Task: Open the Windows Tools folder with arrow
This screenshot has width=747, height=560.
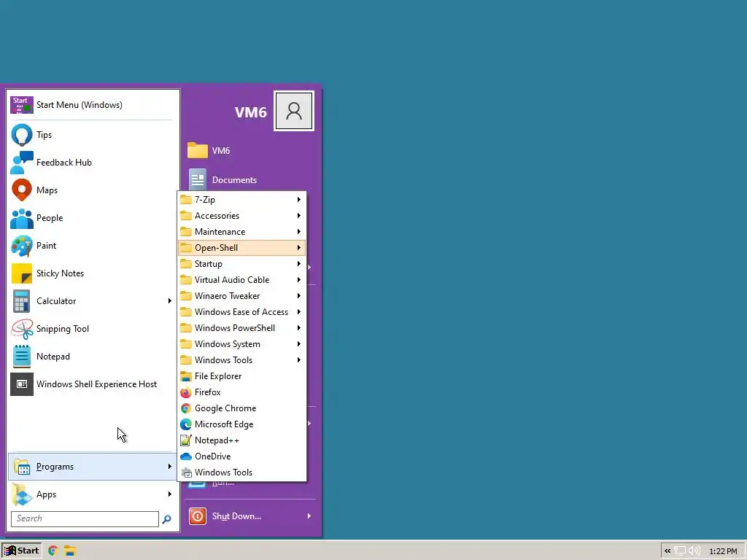Action: (242, 360)
